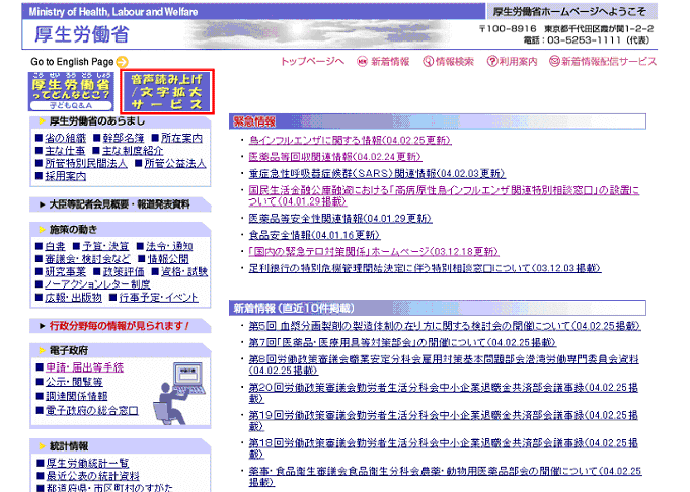The height and width of the screenshot is (492, 690).
Task: Expand 行政分野毎の情報が見られます！ banner
Action: click(x=118, y=326)
